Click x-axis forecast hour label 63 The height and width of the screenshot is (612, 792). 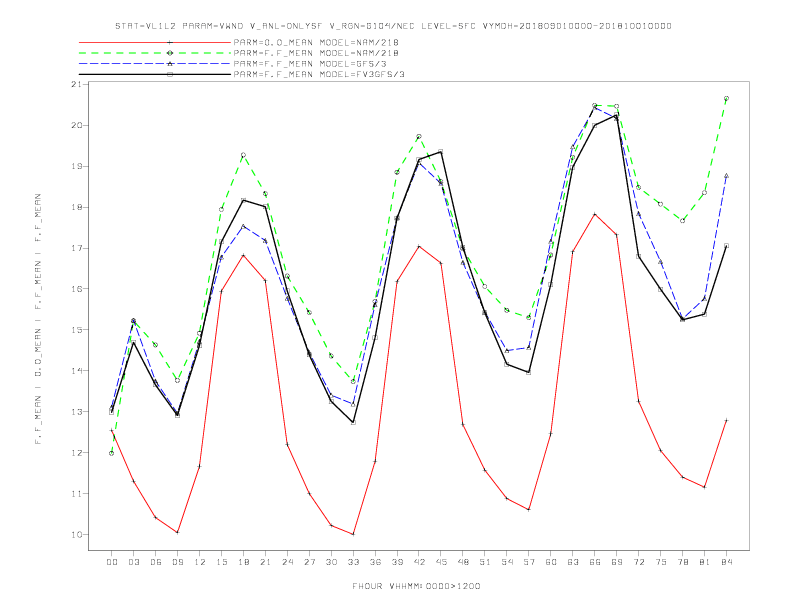click(573, 562)
